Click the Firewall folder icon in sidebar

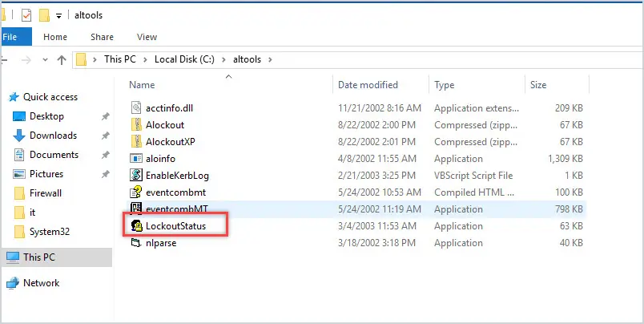[x=19, y=192]
